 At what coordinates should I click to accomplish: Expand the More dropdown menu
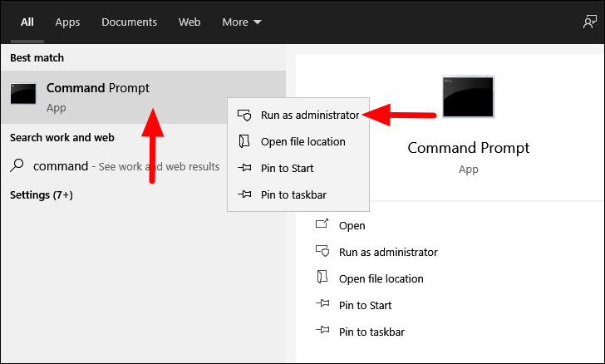click(242, 22)
